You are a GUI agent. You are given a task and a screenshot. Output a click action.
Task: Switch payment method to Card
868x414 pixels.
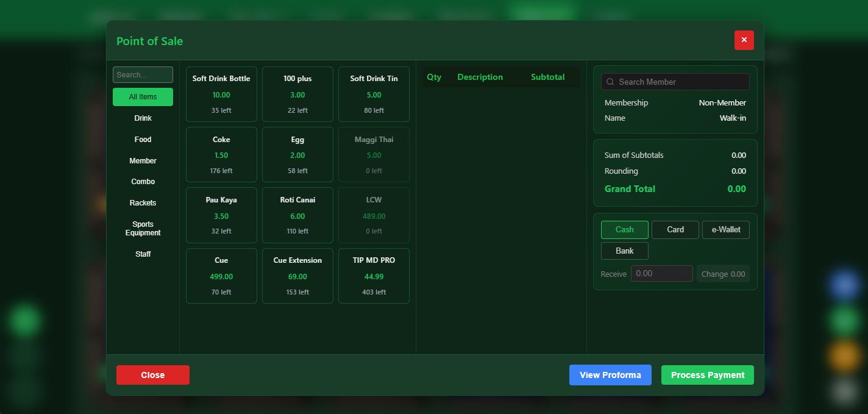(675, 230)
